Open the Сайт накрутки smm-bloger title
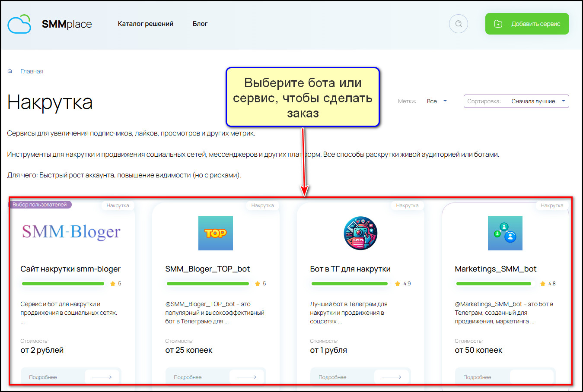 (x=70, y=269)
